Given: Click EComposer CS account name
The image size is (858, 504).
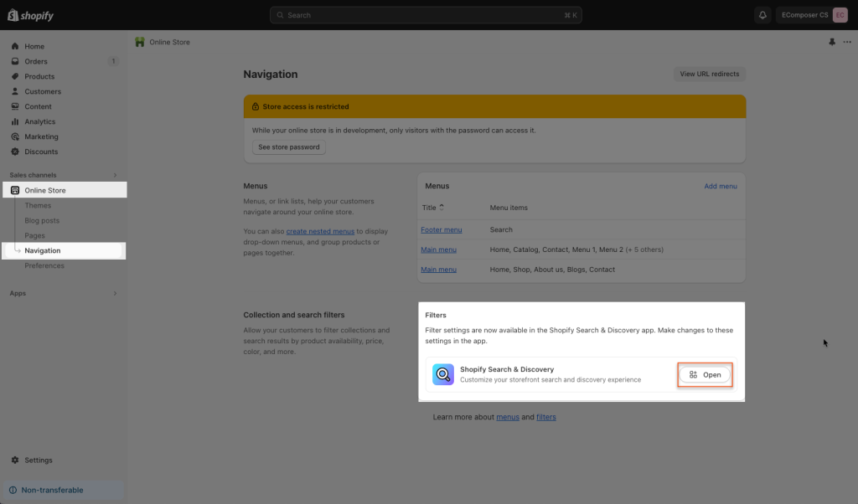Looking at the screenshot, I should pyautogui.click(x=804, y=15).
